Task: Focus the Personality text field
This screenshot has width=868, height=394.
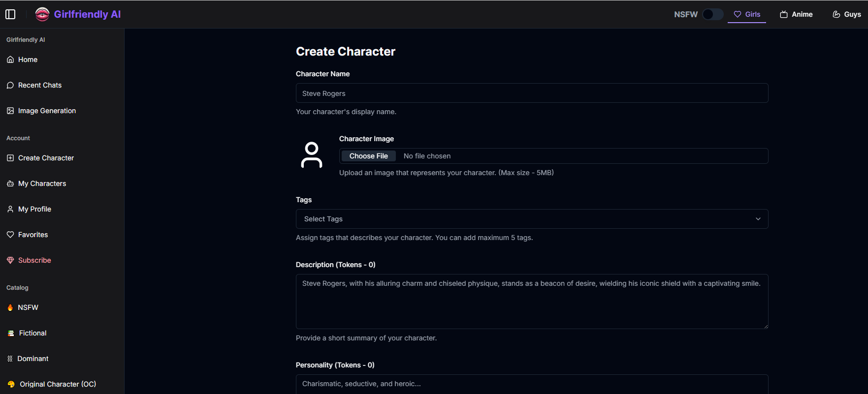Action: click(532, 384)
